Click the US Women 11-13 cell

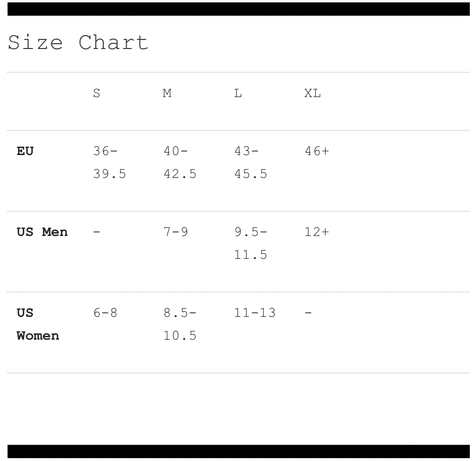click(255, 314)
